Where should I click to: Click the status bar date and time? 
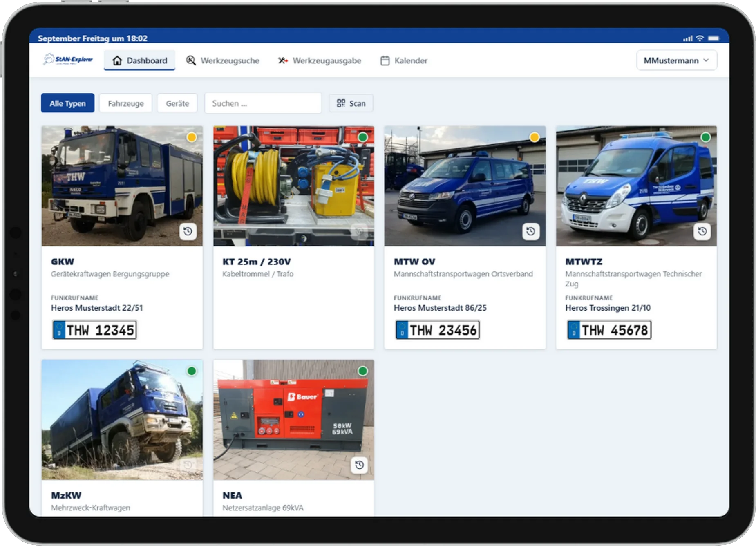point(93,38)
